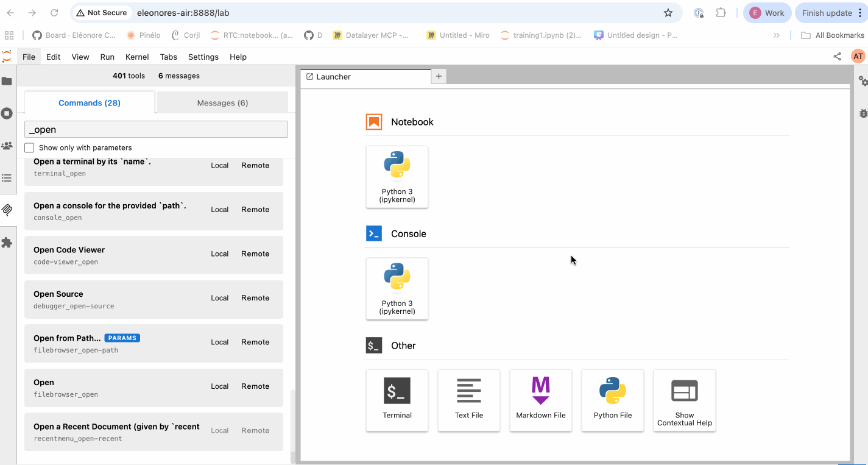Create a new Python File
Image resolution: width=868 pixels, height=465 pixels.
click(x=612, y=400)
